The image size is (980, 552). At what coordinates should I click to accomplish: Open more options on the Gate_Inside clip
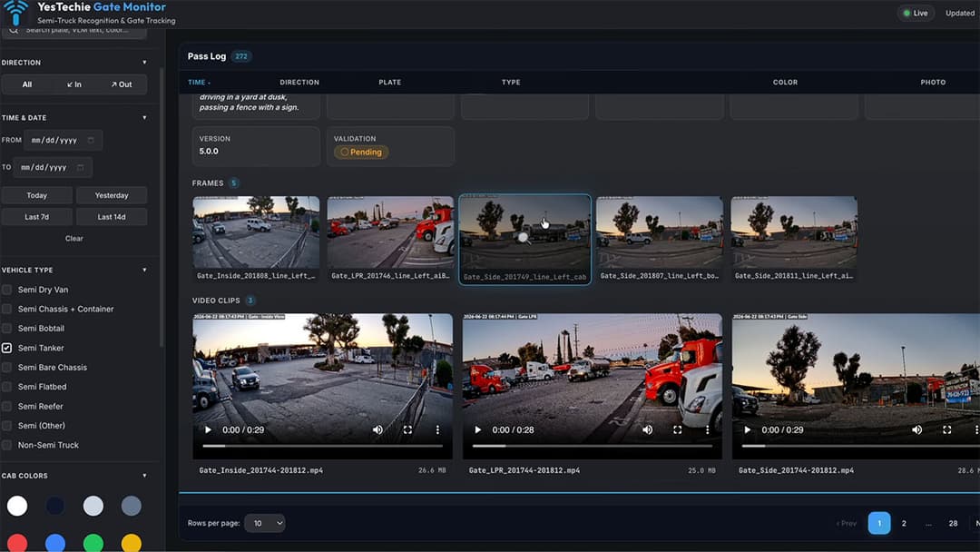437,430
